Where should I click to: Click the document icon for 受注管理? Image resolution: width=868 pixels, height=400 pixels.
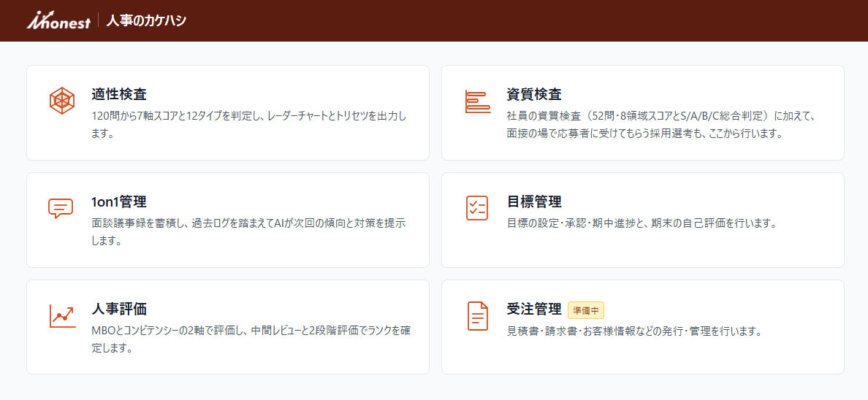478,316
